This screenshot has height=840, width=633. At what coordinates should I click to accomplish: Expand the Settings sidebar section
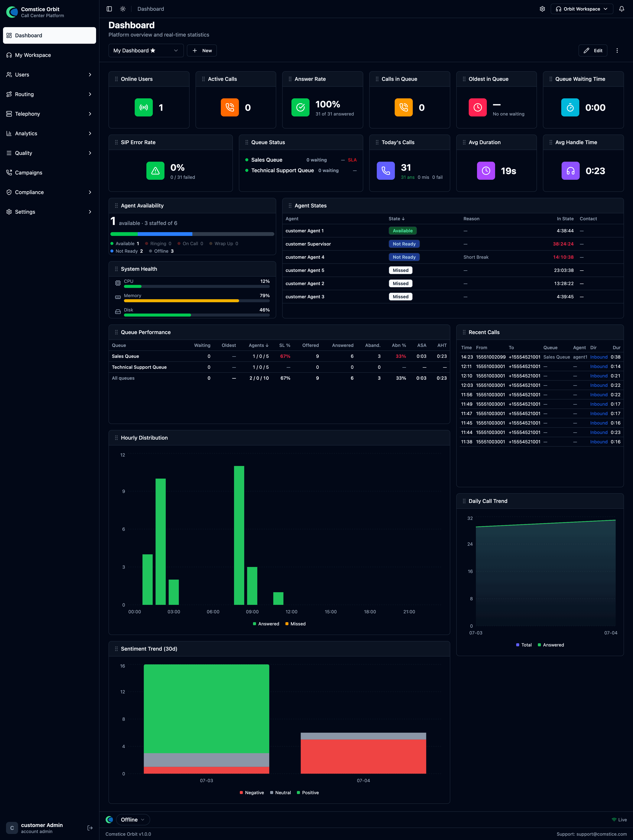click(49, 212)
